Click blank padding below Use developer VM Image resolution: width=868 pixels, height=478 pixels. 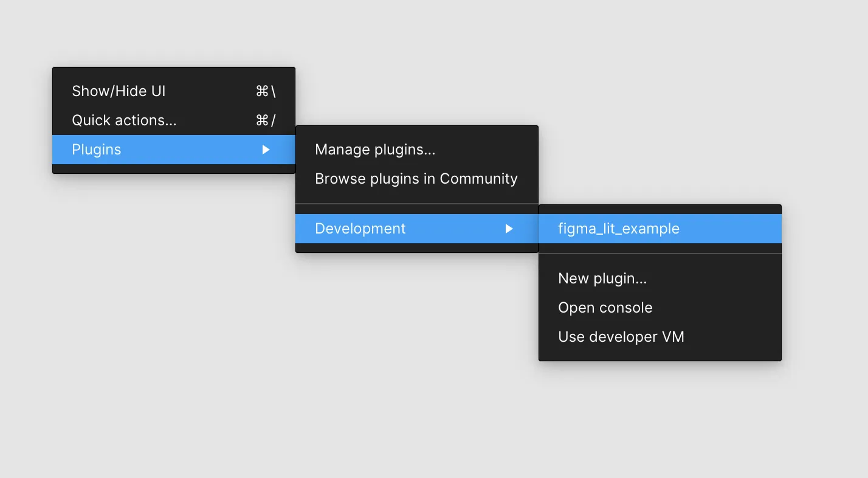coord(660,355)
